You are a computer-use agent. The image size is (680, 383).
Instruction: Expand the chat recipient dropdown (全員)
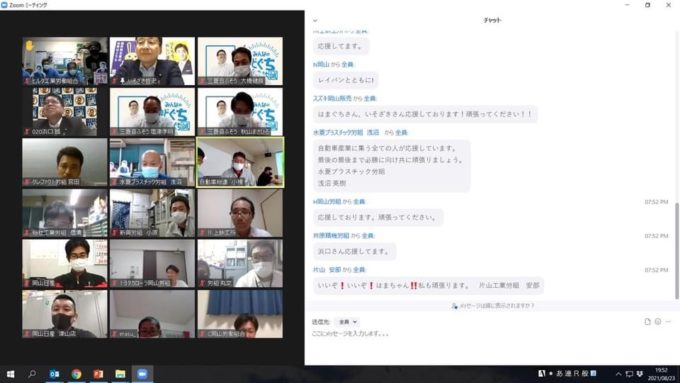tap(347, 322)
